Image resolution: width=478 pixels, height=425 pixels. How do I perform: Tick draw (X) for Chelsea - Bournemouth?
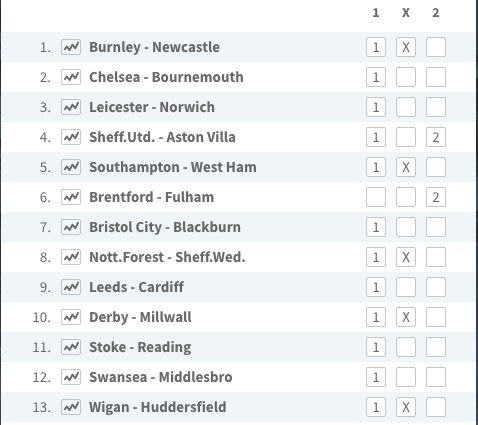(406, 77)
